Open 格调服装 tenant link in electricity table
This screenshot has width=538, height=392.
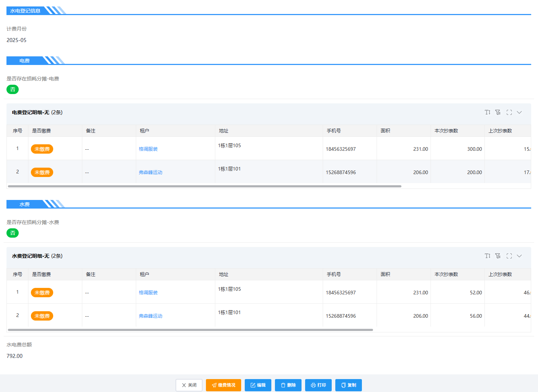[148, 149]
